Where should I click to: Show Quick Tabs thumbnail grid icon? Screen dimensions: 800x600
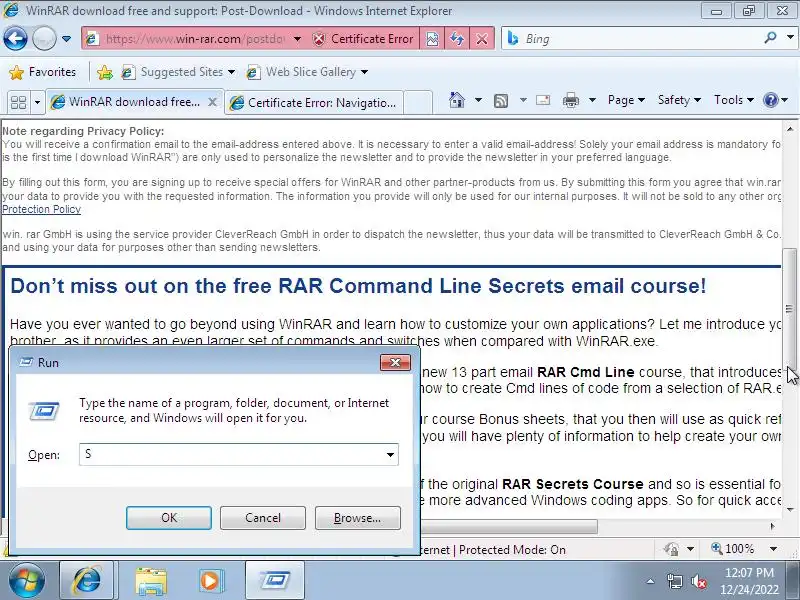tap(18, 102)
